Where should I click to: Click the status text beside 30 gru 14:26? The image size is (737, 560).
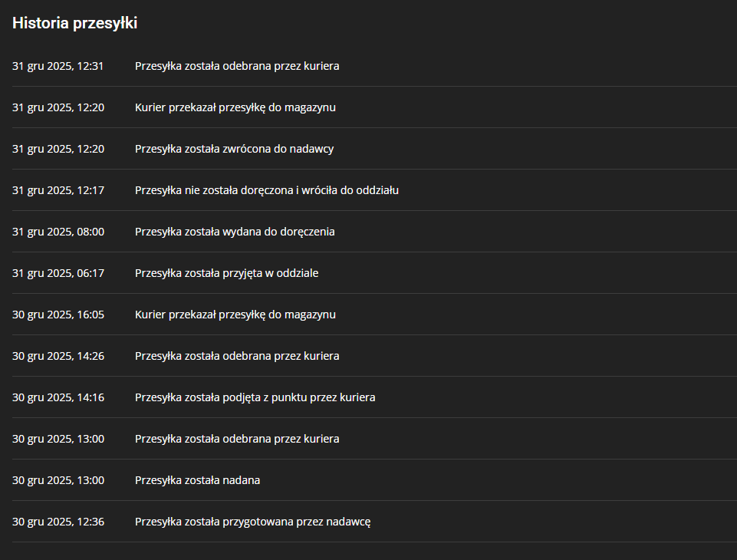[x=237, y=356]
